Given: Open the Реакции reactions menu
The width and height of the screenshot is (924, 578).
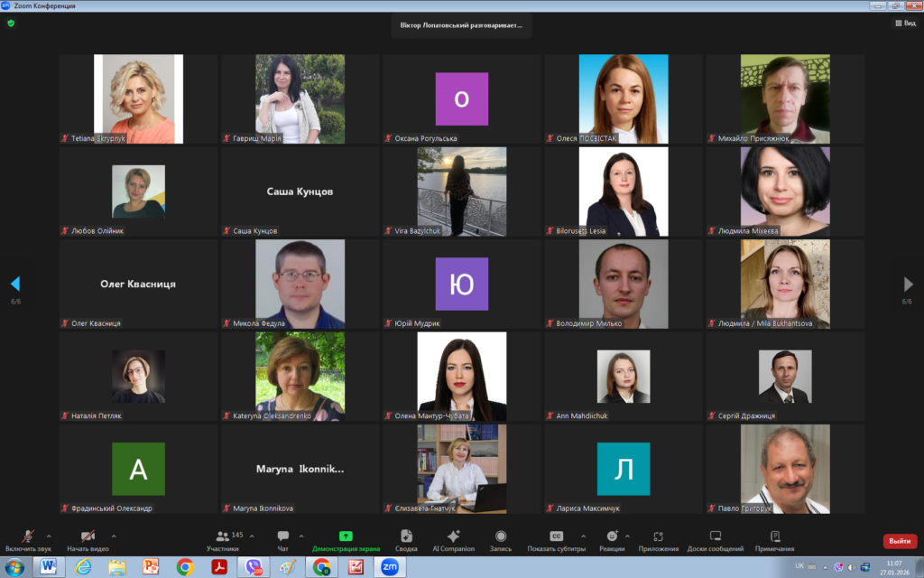Looking at the screenshot, I should click(x=612, y=536).
